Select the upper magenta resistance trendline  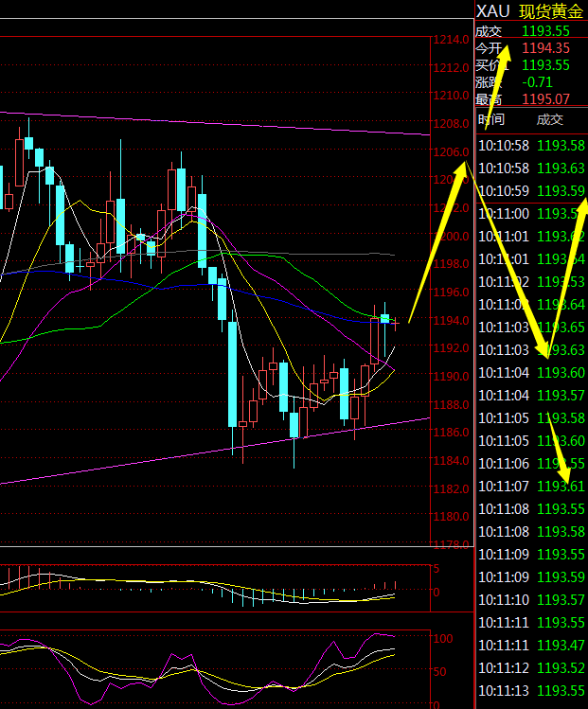pyautogui.click(x=215, y=123)
